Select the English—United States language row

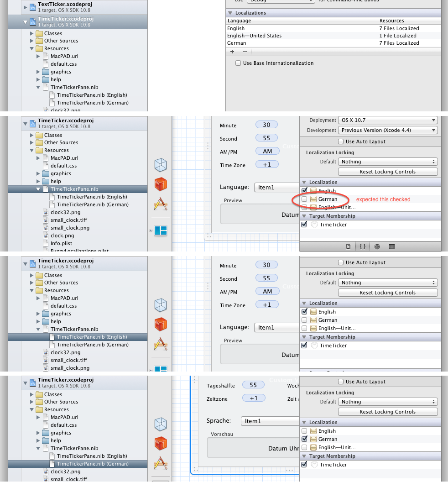333,36
